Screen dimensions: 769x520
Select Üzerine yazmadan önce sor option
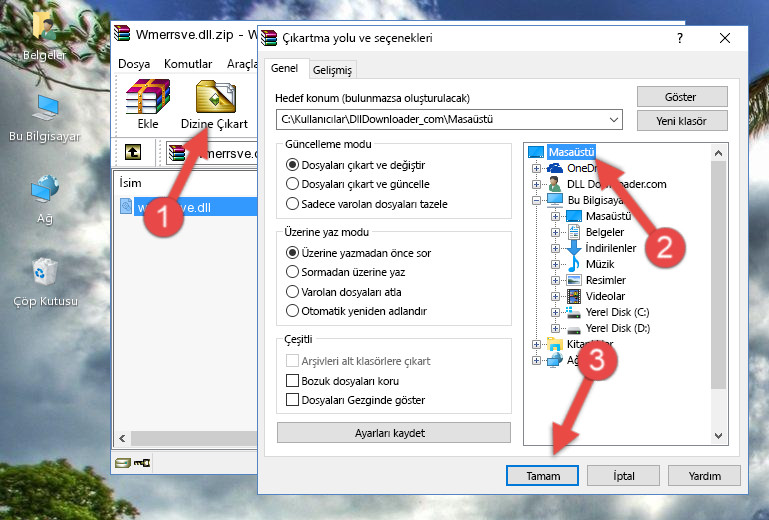[292, 253]
